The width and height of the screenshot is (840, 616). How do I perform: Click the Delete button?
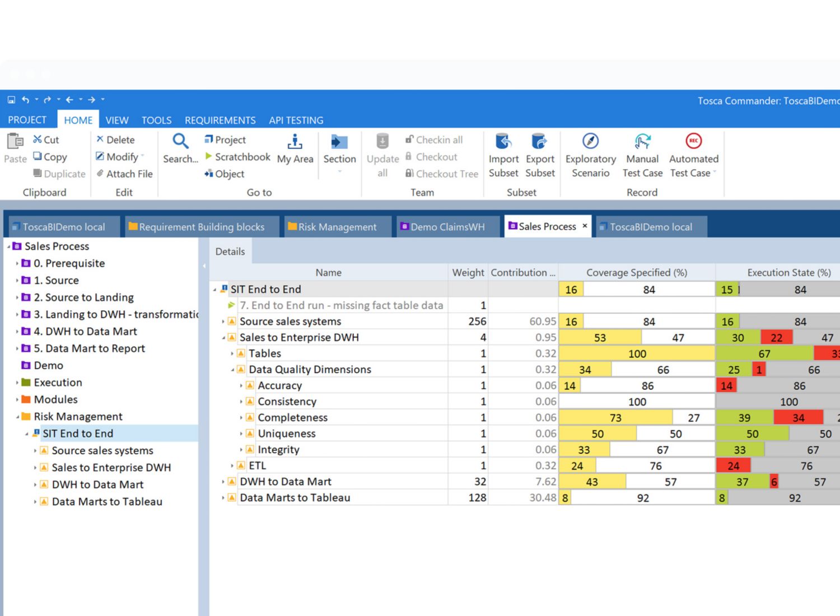click(x=115, y=140)
